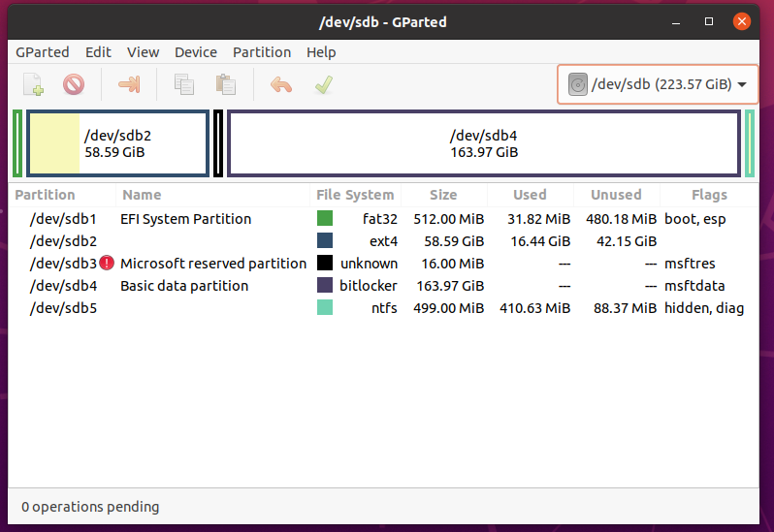Select /dev/sdb2 in the partition list
Screen dimensions: 774x532
(x=63, y=241)
